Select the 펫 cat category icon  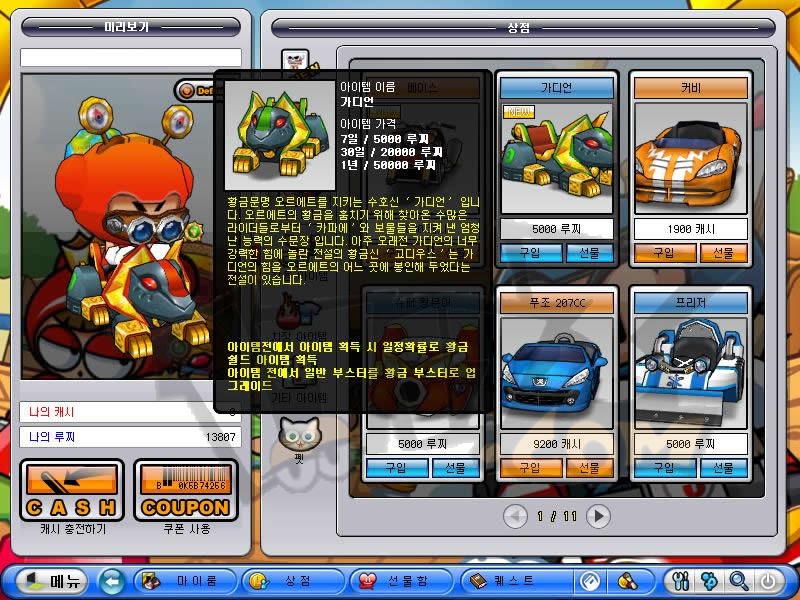[299, 438]
